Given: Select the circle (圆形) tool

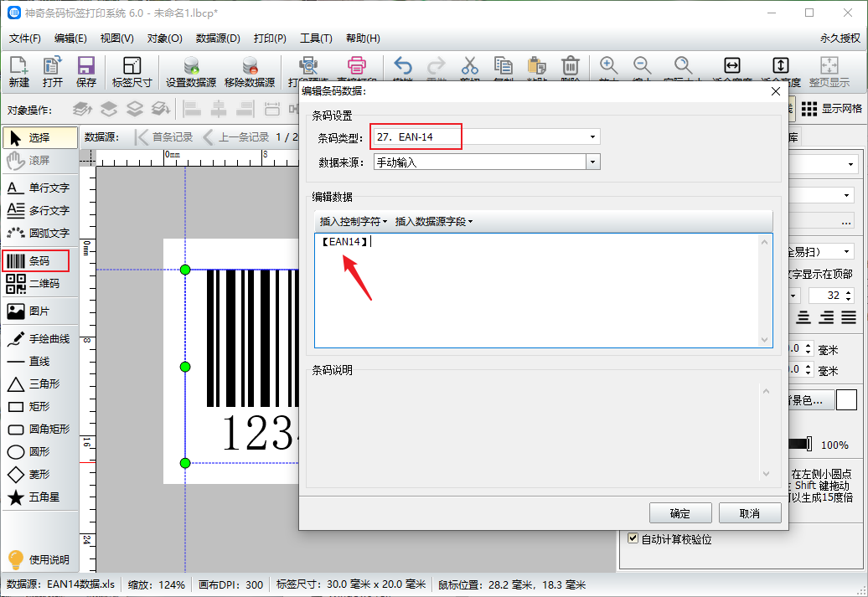Looking at the screenshot, I should click(40, 452).
